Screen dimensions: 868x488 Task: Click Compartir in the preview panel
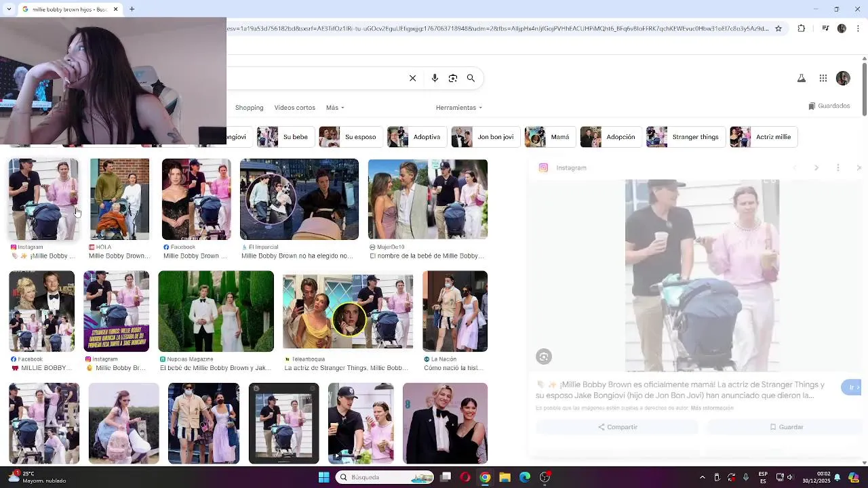click(x=617, y=427)
